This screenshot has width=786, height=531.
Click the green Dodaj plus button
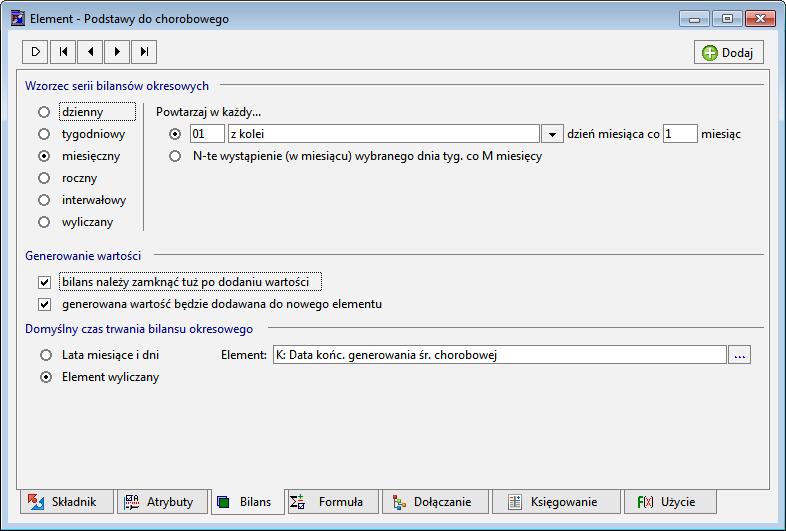[x=729, y=52]
